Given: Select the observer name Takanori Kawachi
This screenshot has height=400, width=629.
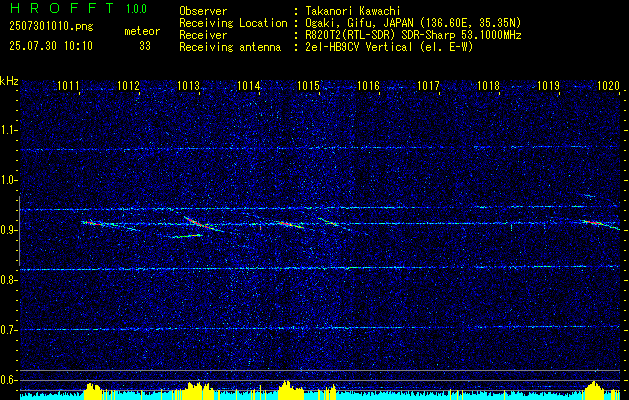Looking at the screenshot, I should (x=353, y=11).
